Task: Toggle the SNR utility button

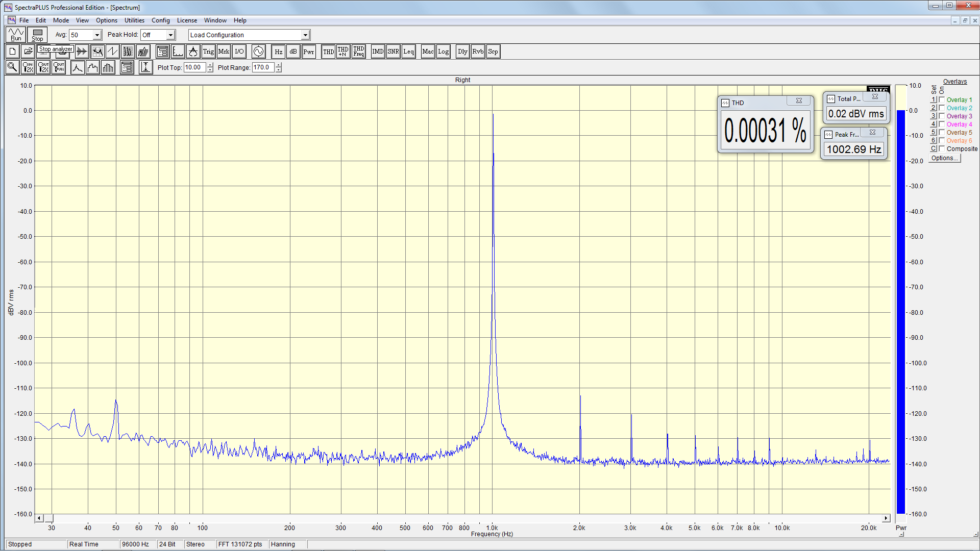Action: click(393, 52)
